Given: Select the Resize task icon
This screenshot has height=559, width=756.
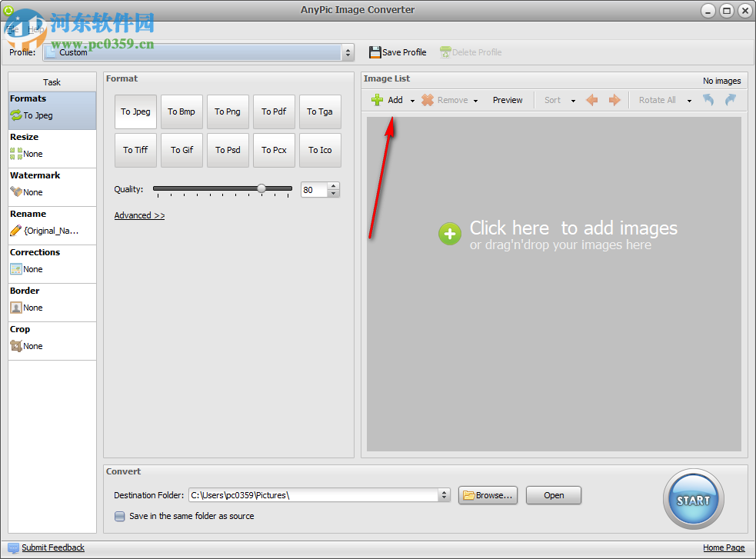Looking at the screenshot, I should (x=15, y=154).
